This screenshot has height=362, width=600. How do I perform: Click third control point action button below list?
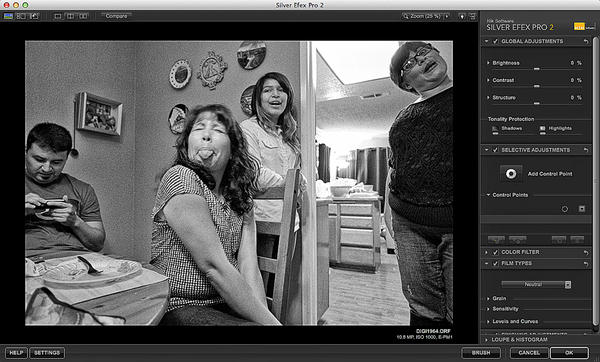pos(559,240)
